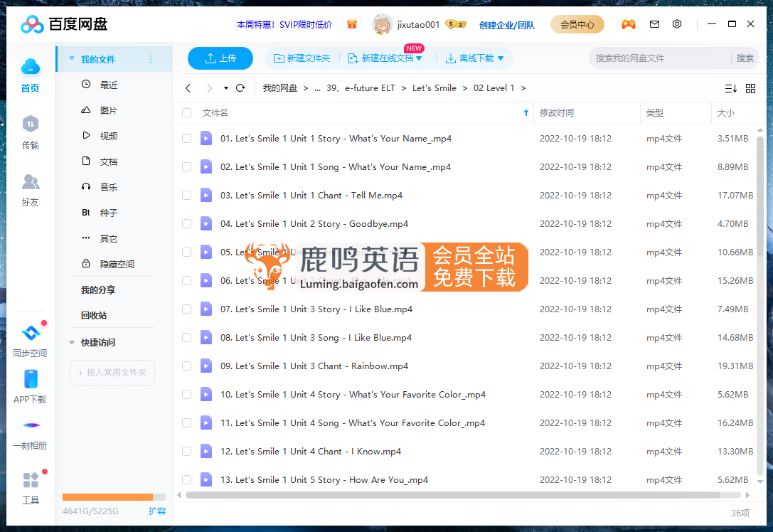Check file 02 Song What's Your Name

(187, 167)
